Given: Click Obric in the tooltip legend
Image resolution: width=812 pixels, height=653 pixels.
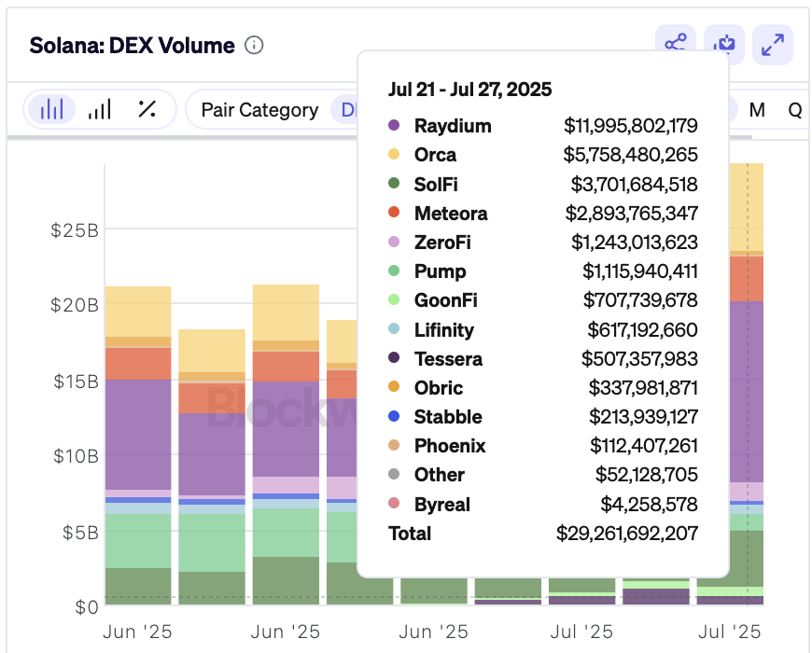Looking at the screenshot, I should [x=438, y=387].
